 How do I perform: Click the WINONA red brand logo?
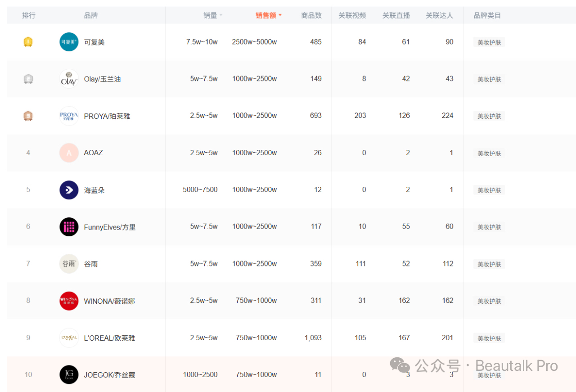[x=69, y=301]
